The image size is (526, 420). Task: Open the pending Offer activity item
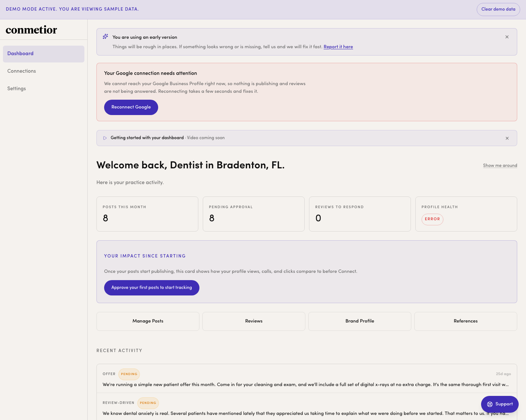point(307,379)
